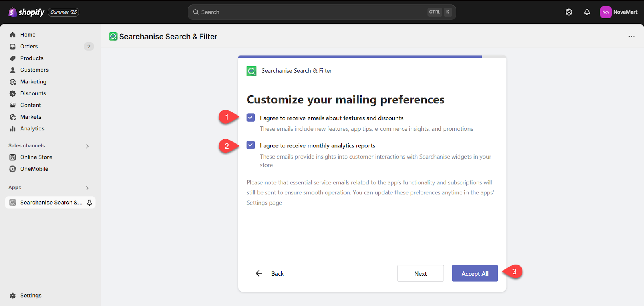The height and width of the screenshot is (306, 644).
Task: Click the Searchanise logo inside the card
Action: click(x=252, y=71)
